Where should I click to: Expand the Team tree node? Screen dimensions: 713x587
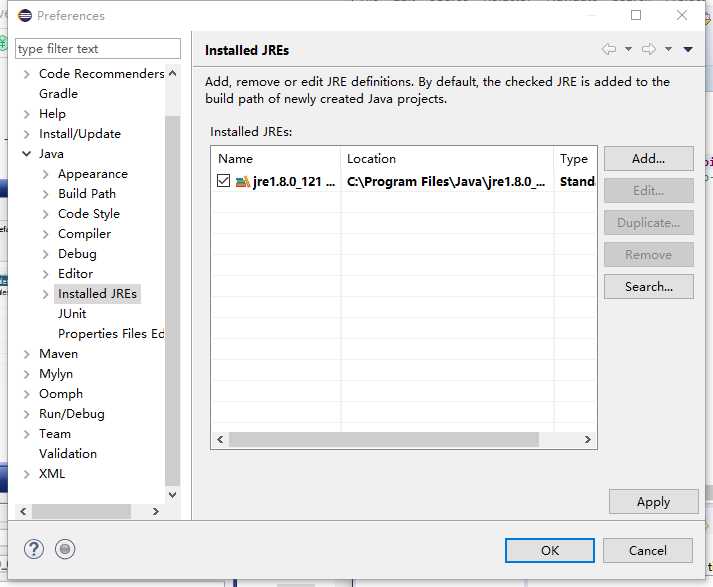coord(27,434)
